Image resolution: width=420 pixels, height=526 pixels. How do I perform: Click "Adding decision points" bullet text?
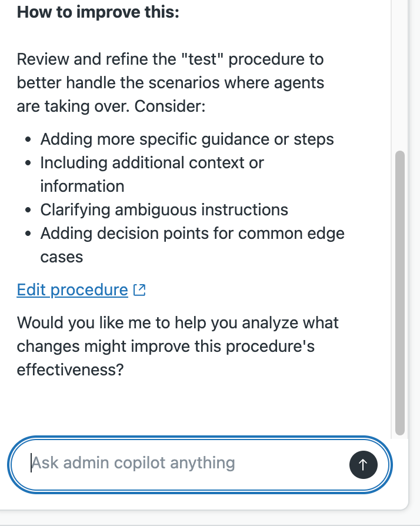pyautogui.click(x=192, y=234)
